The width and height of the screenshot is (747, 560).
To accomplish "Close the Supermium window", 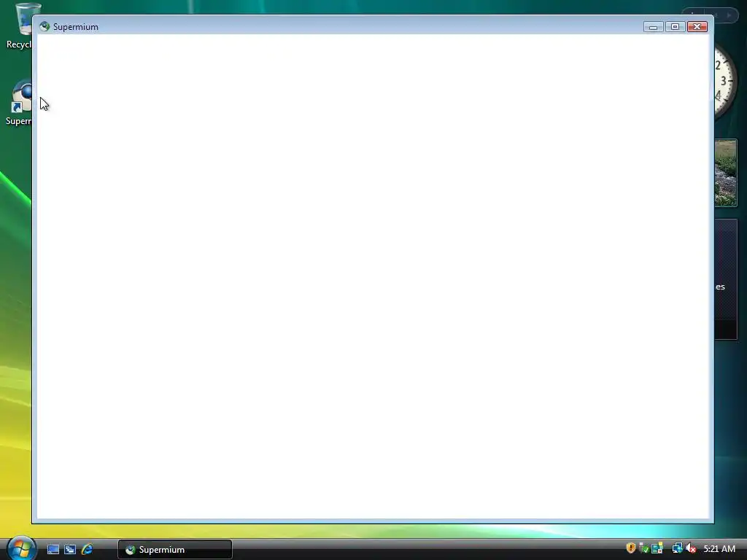I will click(x=697, y=27).
